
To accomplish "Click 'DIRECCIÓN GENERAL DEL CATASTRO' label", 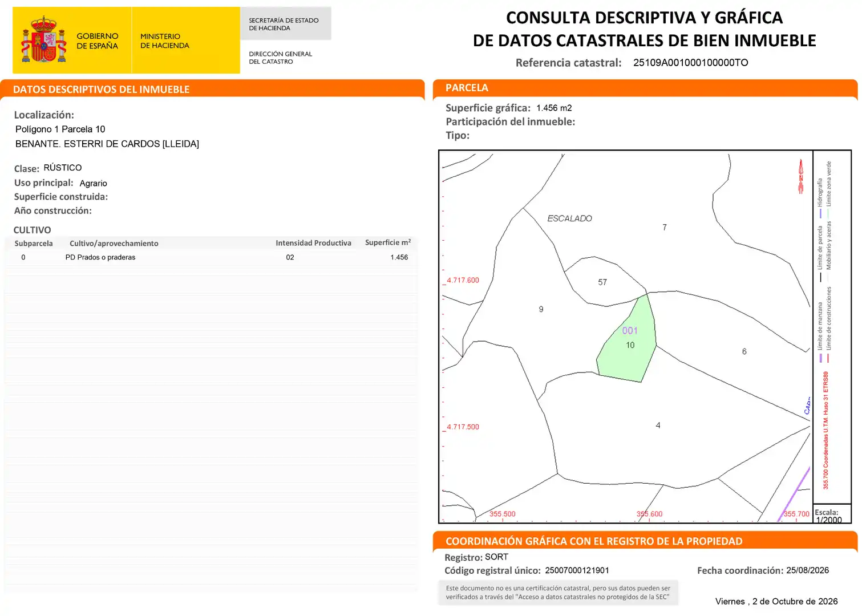I will click(x=280, y=58).
